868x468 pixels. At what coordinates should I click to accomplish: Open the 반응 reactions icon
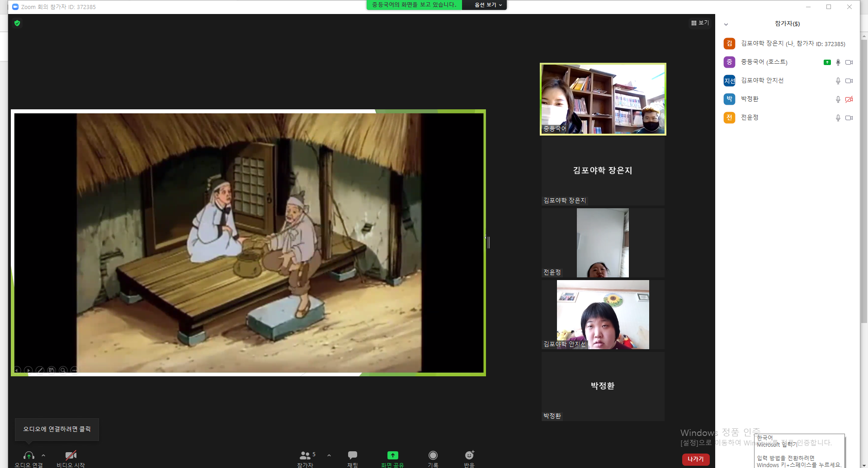coord(469,455)
